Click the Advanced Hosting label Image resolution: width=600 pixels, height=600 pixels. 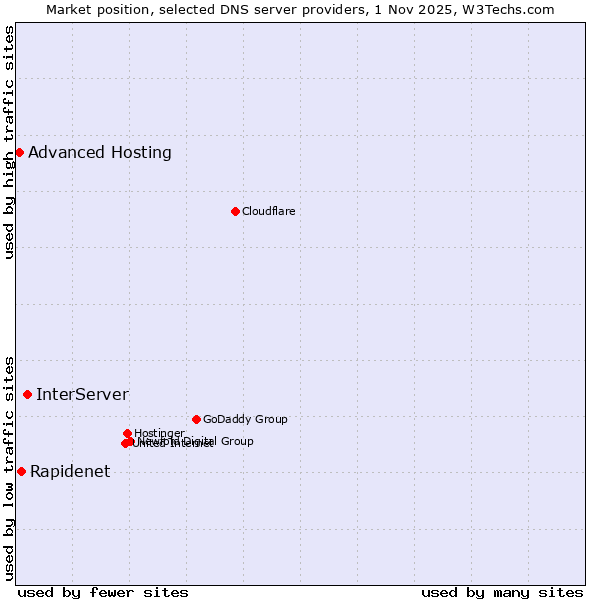(100, 152)
